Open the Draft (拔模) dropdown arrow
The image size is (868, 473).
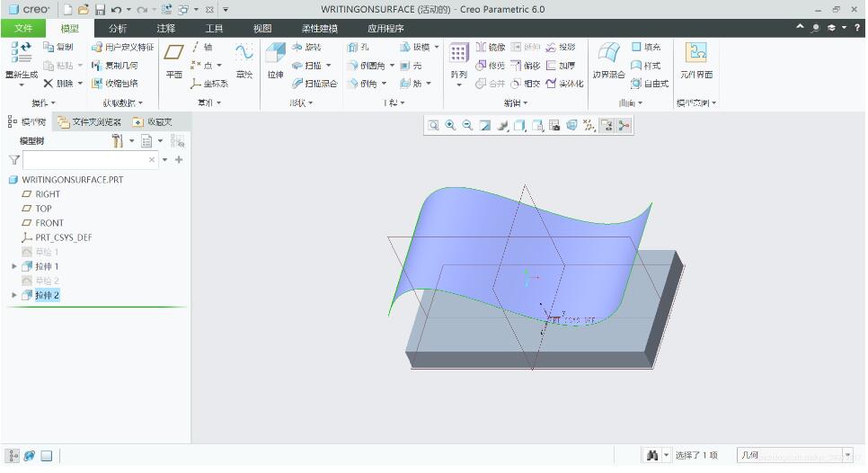click(437, 47)
